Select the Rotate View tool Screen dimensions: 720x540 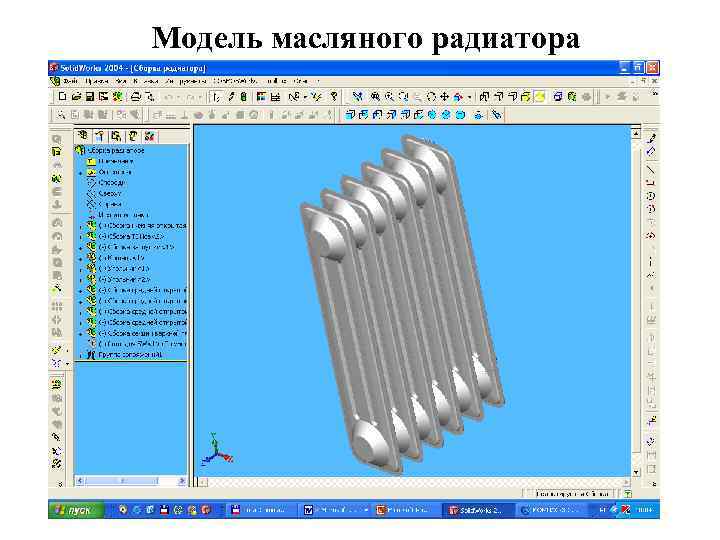pyautogui.click(x=431, y=97)
